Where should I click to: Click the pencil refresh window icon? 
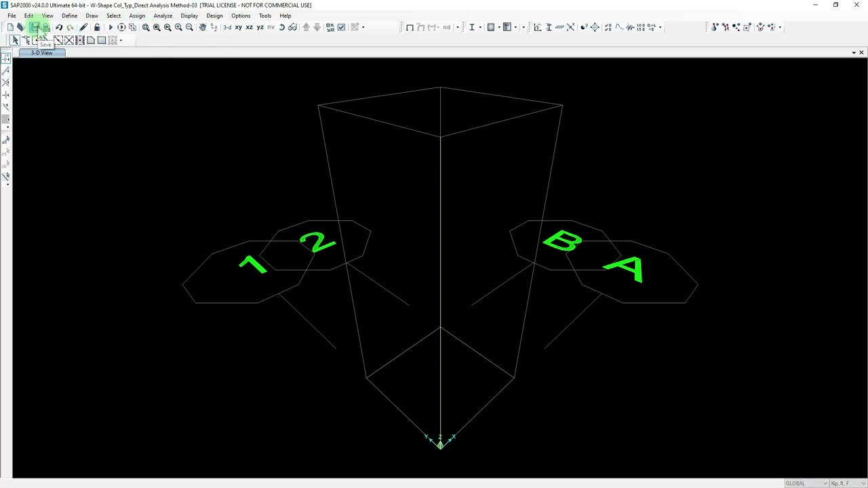point(83,27)
